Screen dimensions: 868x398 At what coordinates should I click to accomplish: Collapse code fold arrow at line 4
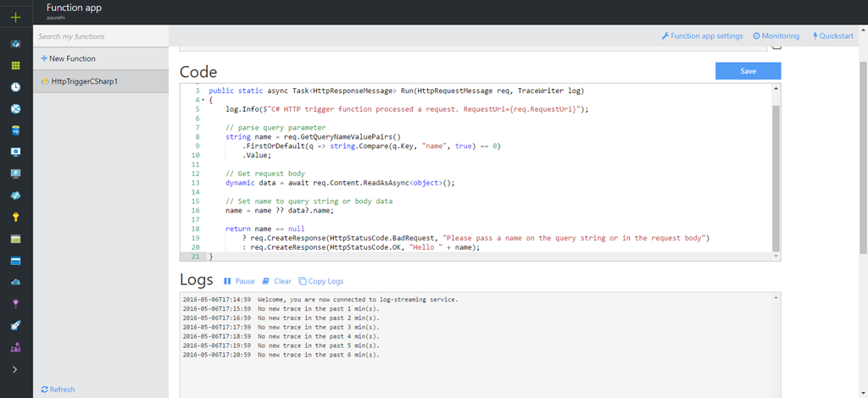(x=203, y=100)
